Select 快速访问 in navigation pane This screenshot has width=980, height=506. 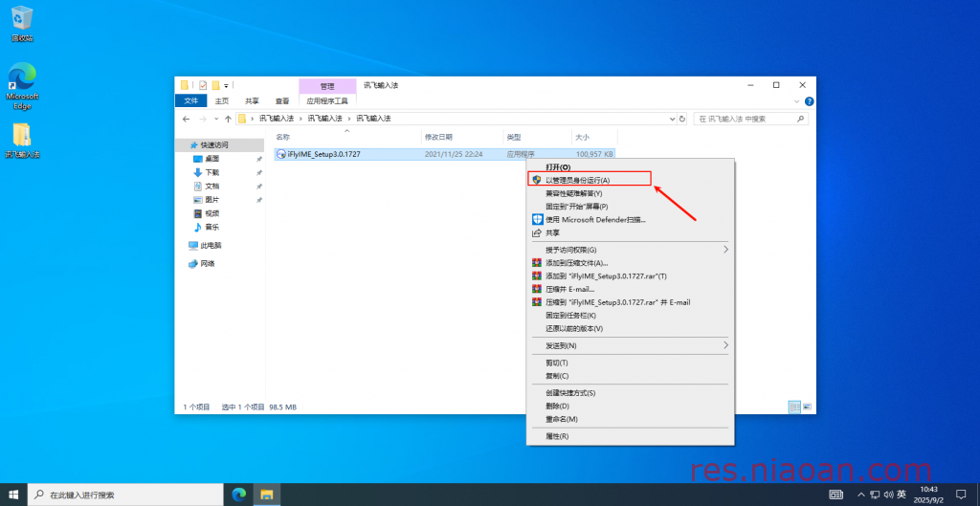point(213,145)
